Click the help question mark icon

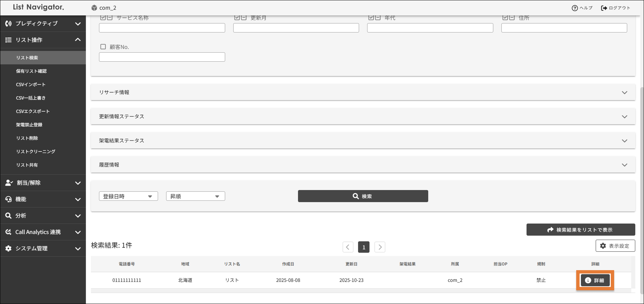pyautogui.click(x=575, y=8)
